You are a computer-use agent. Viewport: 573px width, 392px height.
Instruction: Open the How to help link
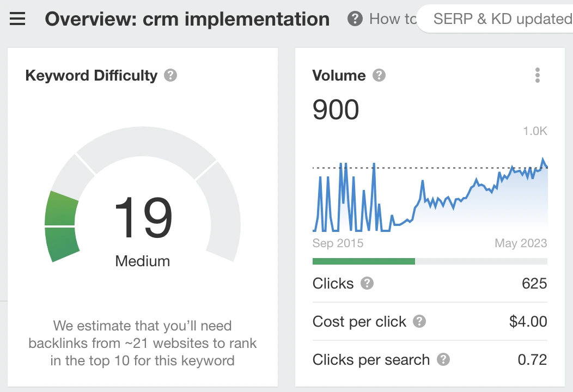(392, 19)
